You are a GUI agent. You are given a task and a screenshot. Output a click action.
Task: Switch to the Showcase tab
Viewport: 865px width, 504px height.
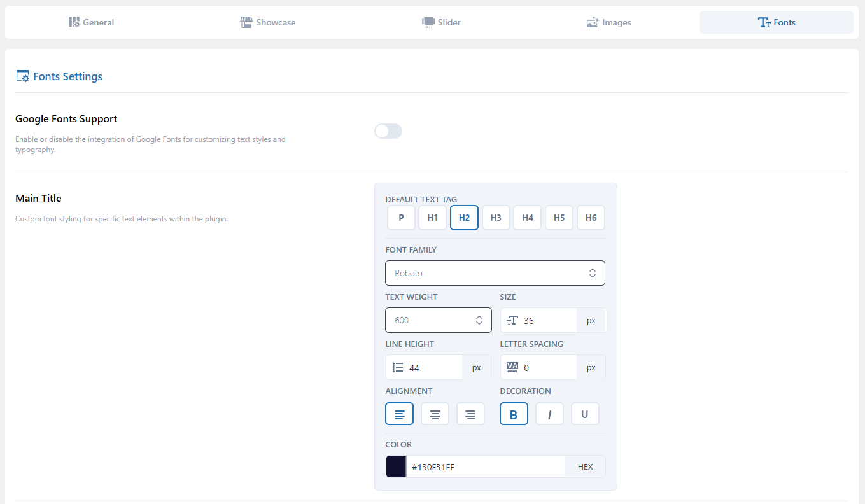[267, 22]
